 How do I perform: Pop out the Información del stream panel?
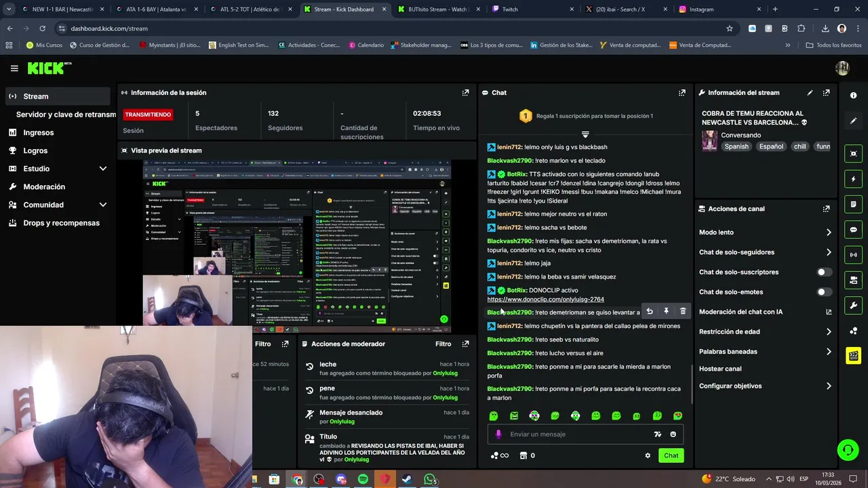click(826, 93)
